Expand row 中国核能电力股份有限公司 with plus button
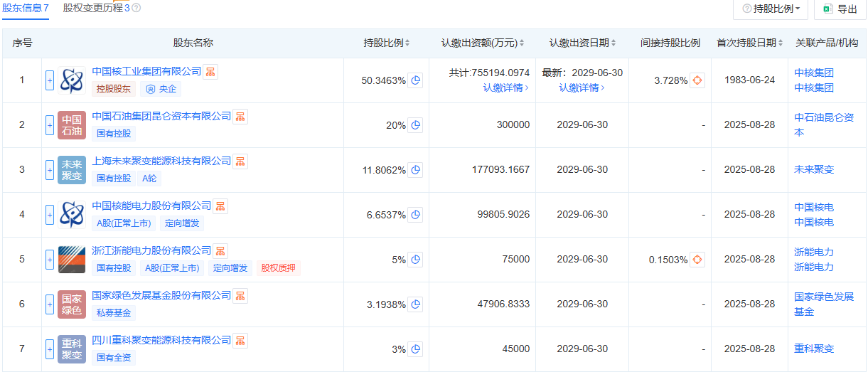Screen dimensions: 868x377 [x=50, y=215]
